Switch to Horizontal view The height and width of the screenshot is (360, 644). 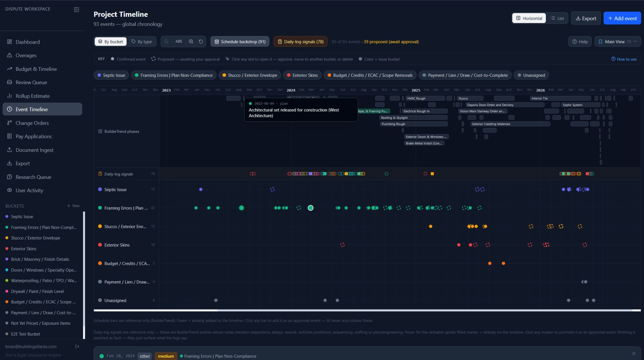pos(529,18)
